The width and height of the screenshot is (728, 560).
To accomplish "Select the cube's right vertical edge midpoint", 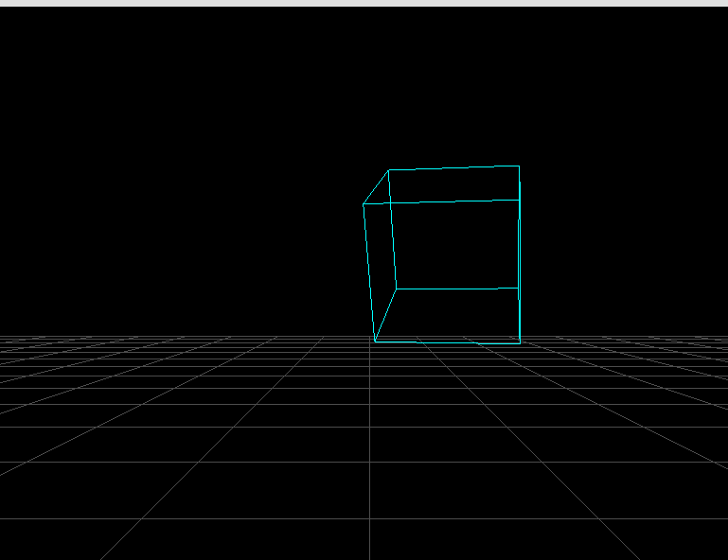I will click(519, 255).
